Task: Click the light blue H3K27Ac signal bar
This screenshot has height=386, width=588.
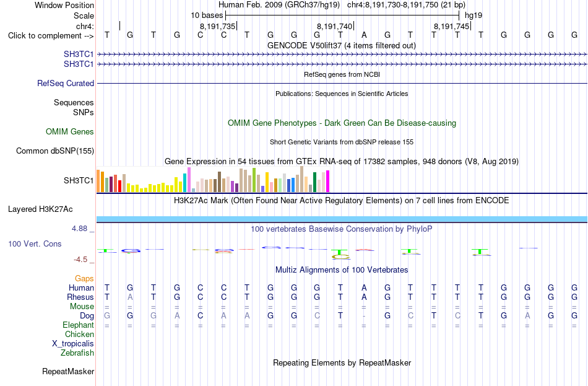Action: [342, 219]
